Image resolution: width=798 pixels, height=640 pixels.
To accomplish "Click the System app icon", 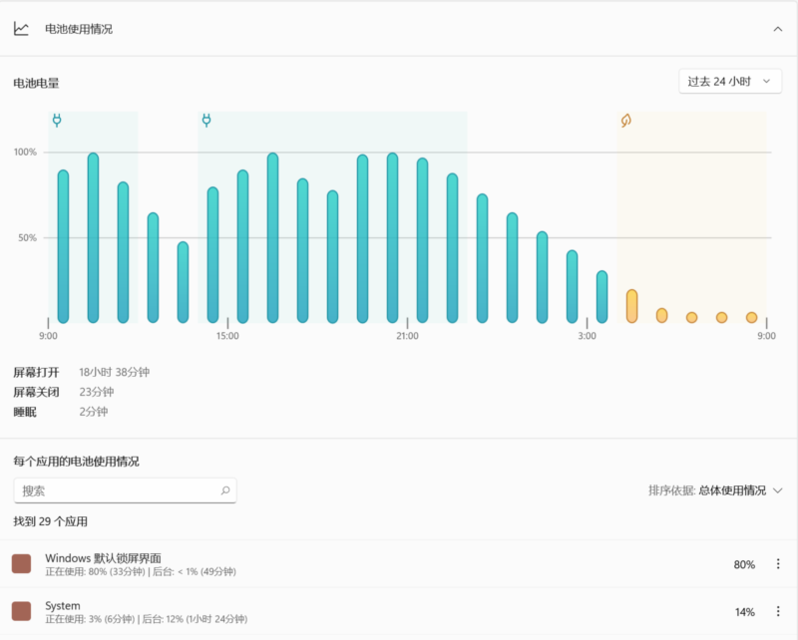I will (21, 611).
